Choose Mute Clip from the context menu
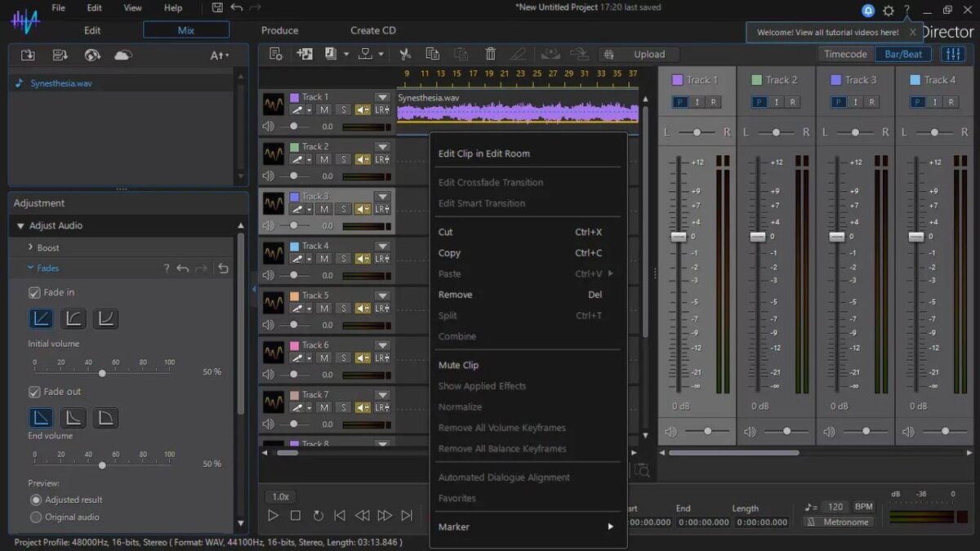 (x=458, y=365)
